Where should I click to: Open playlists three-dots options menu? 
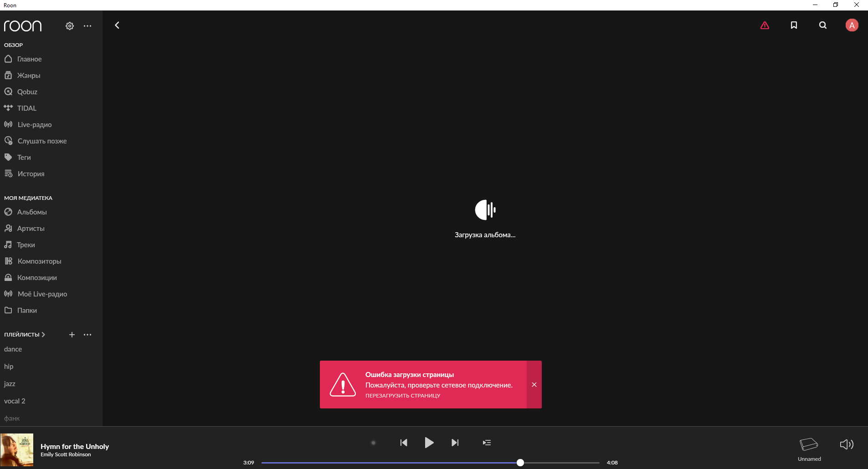pos(87,335)
